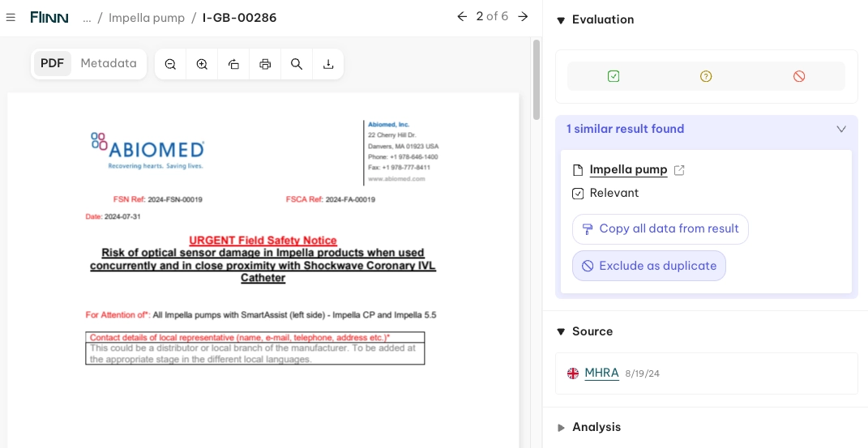Image resolution: width=868 pixels, height=448 pixels.
Task: Click the URGENT Field Safety Notice heading
Action: coord(263,241)
